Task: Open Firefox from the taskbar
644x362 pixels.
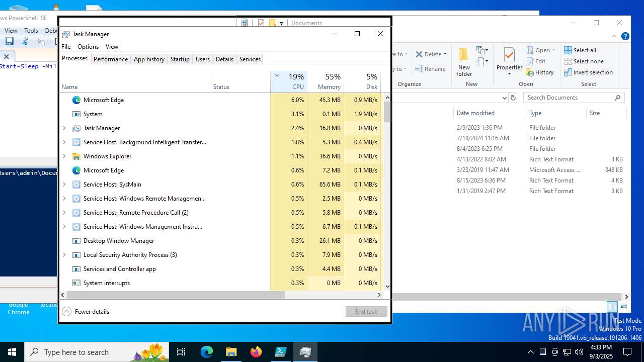Action: [256, 352]
